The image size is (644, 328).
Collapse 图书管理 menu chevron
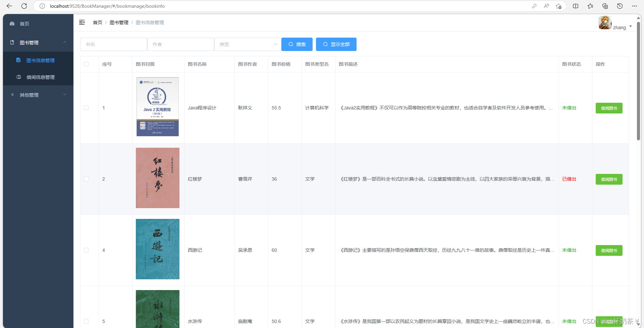pyautogui.click(x=65, y=42)
